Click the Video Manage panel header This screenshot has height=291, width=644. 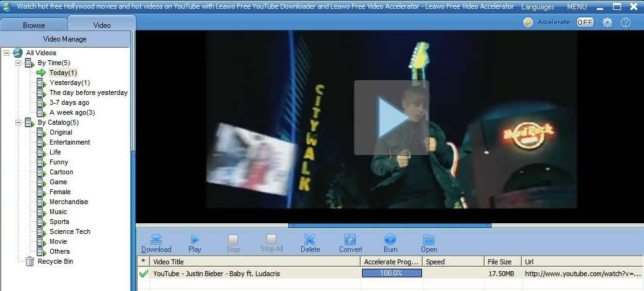point(65,39)
